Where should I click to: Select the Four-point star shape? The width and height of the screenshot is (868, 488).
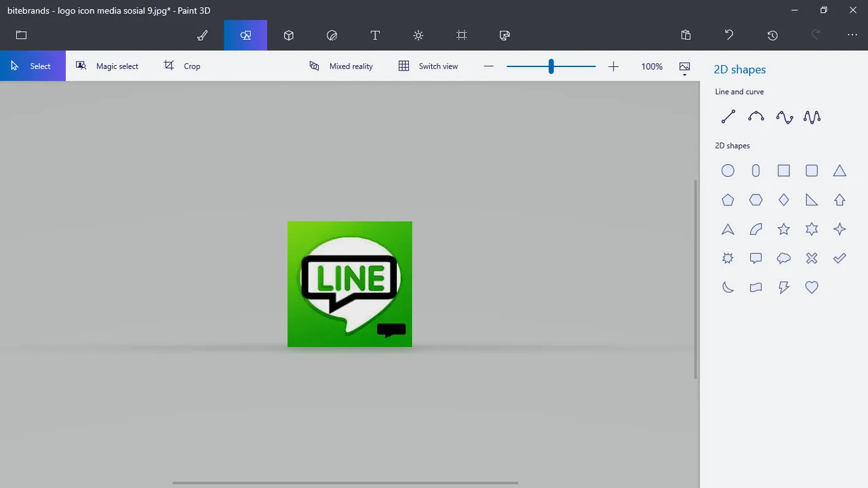tap(840, 229)
